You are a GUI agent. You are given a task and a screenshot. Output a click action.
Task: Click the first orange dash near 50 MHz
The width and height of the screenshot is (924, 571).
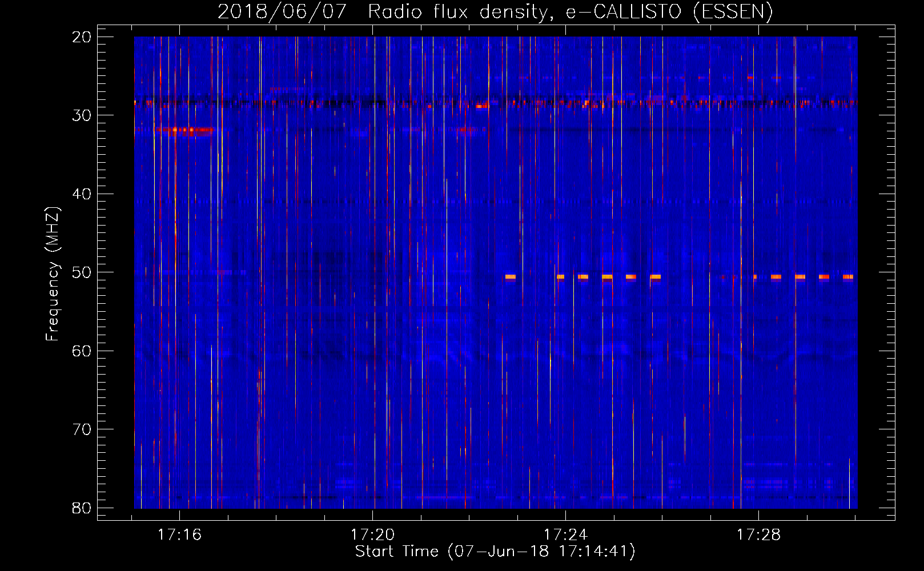pos(511,277)
